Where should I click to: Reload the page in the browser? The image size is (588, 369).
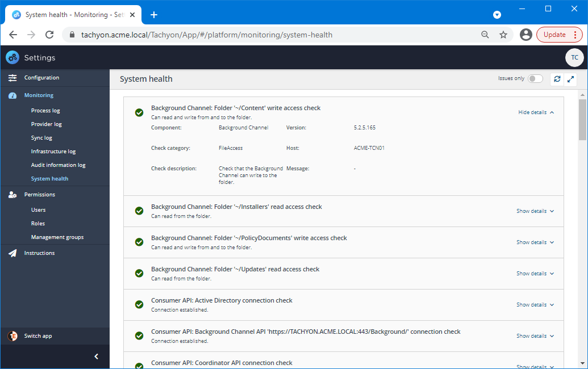click(x=49, y=35)
